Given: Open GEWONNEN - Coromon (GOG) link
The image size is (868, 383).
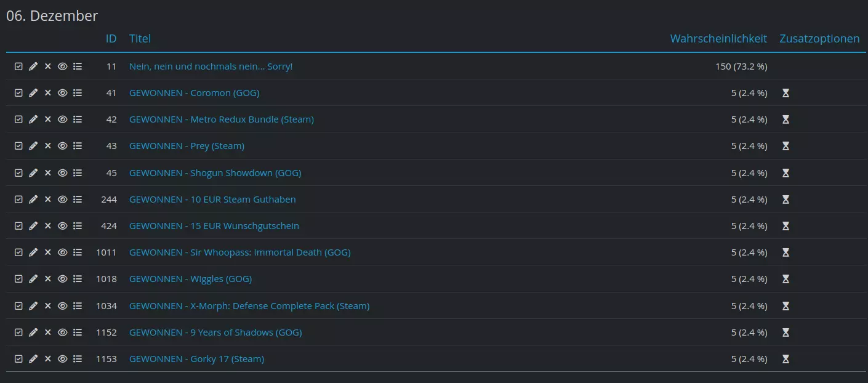Looking at the screenshot, I should point(195,93).
